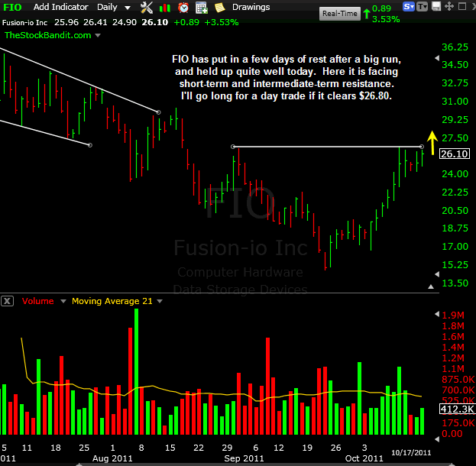Screen dimensions: 476x466
Task: Click the FIO ticker symbol field
Action: tap(13, 8)
